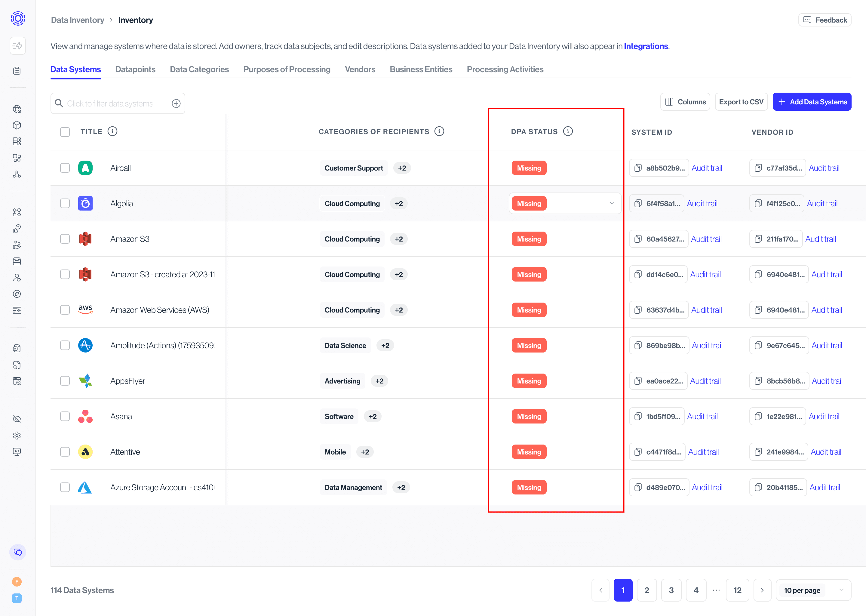The image size is (866, 616).
Task: Expand Asana +2 recipient categories
Action: pyautogui.click(x=372, y=417)
